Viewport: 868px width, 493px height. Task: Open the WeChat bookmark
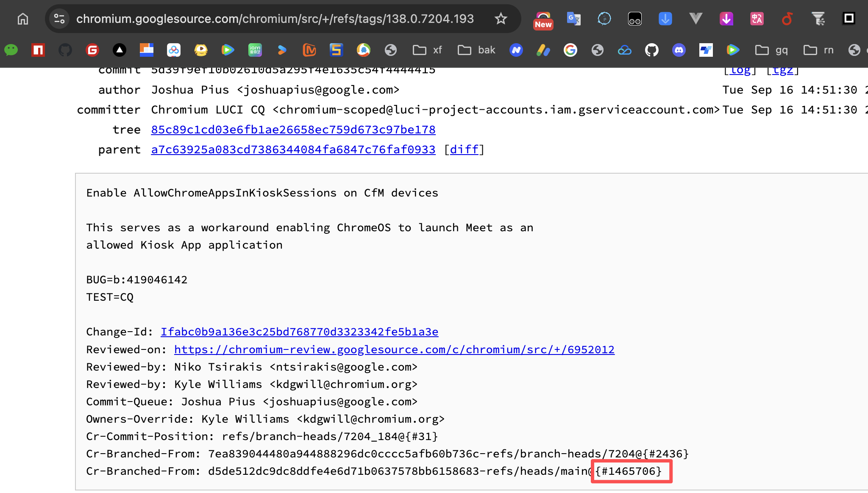(11, 50)
